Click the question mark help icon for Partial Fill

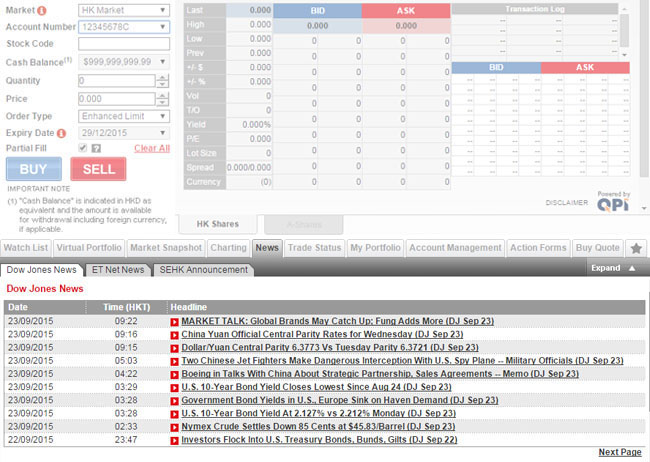[x=96, y=148]
